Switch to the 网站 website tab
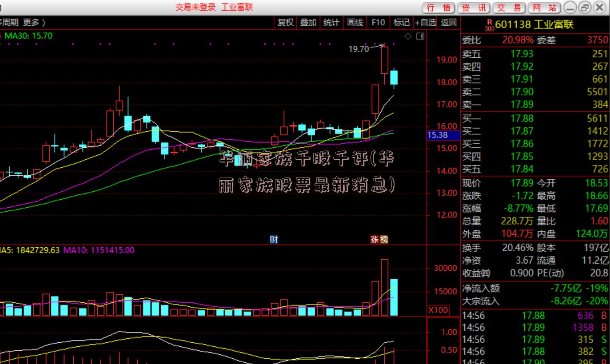The height and width of the screenshot is (364, 610). pos(544,8)
